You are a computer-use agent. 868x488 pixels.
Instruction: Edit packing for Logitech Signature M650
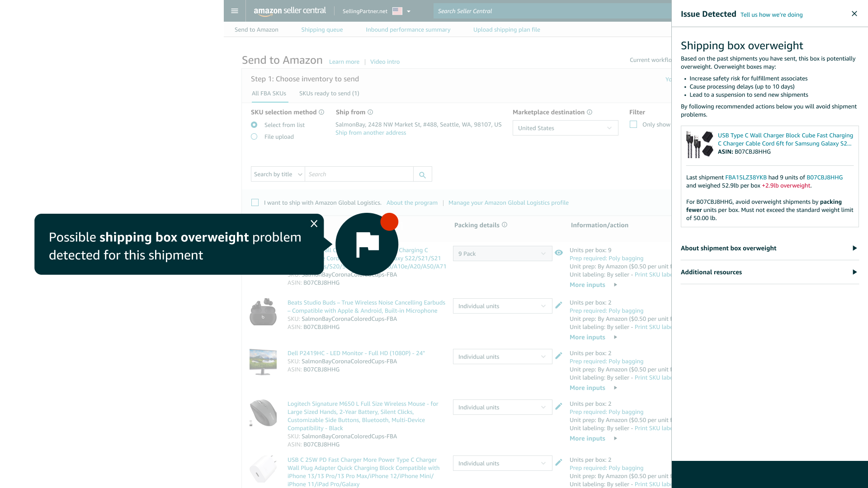pos(559,406)
